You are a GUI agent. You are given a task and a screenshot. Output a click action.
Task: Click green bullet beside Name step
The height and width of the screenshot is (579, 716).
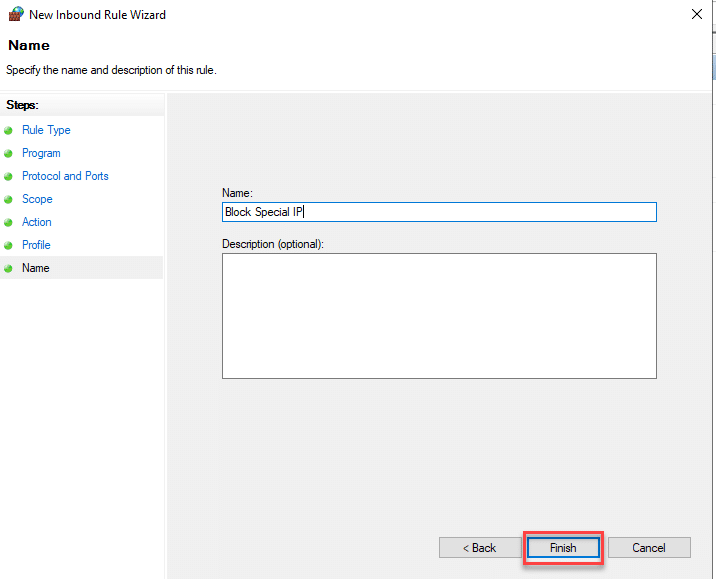[x=9, y=268]
